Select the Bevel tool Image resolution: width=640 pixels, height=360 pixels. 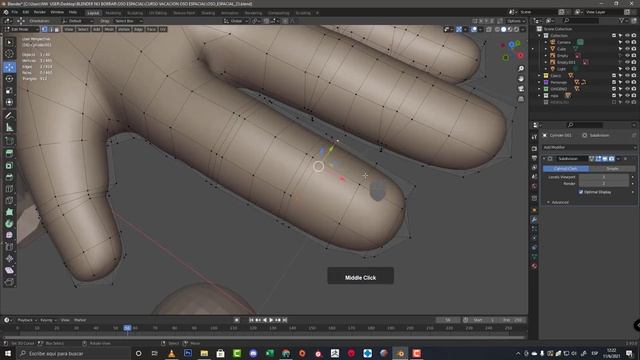point(9,177)
